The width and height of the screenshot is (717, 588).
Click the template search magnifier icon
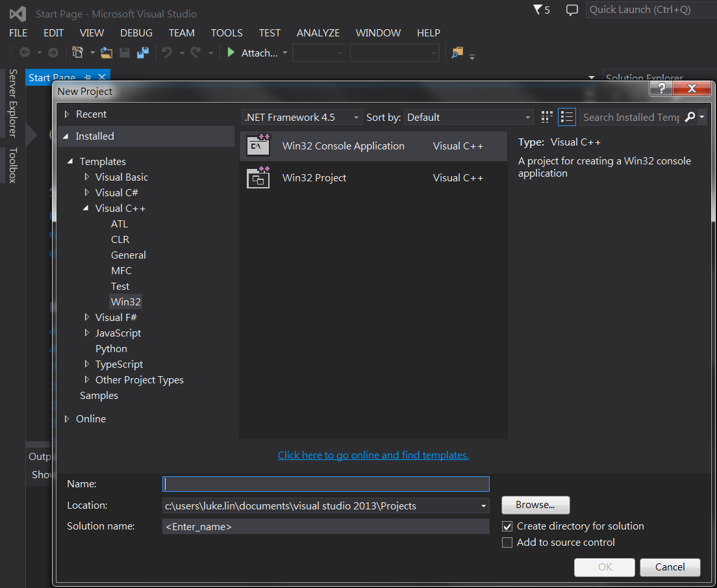pyautogui.click(x=690, y=117)
